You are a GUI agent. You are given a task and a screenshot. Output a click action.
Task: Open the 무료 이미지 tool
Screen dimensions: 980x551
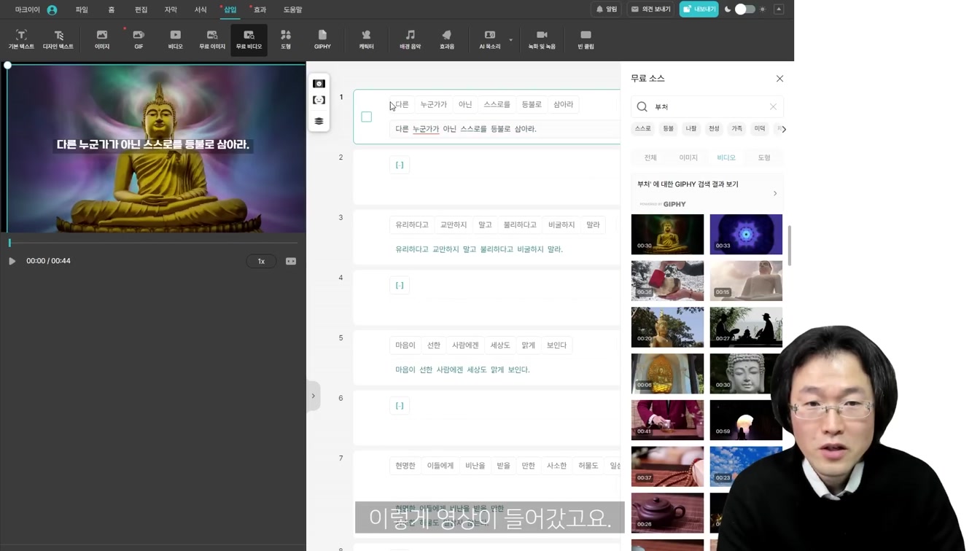tap(212, 39)
